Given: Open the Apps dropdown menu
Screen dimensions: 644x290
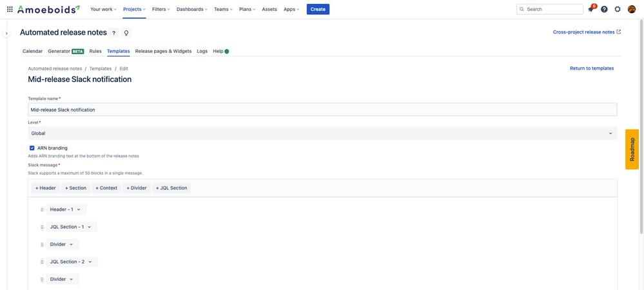Looking at the screenshot, I should click(291, 9).
